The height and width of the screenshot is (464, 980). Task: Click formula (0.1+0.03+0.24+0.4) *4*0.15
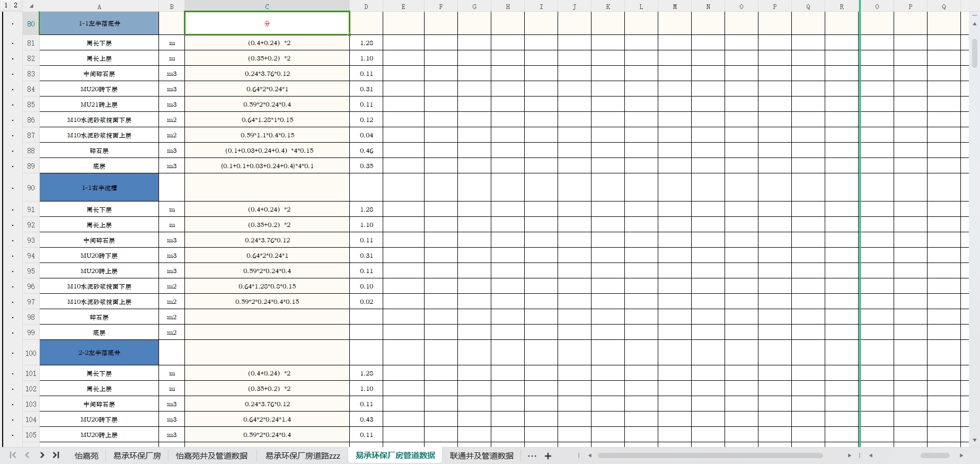267,151
